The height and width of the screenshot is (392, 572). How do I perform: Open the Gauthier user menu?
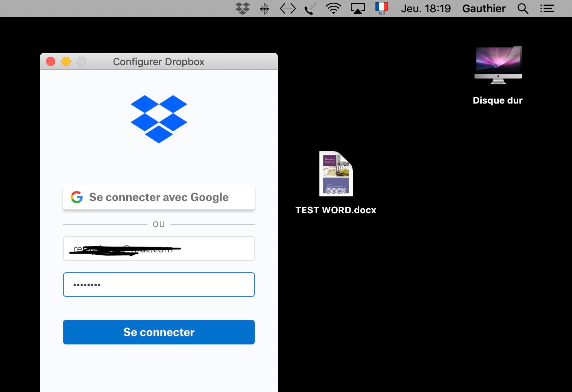[484, 8]
